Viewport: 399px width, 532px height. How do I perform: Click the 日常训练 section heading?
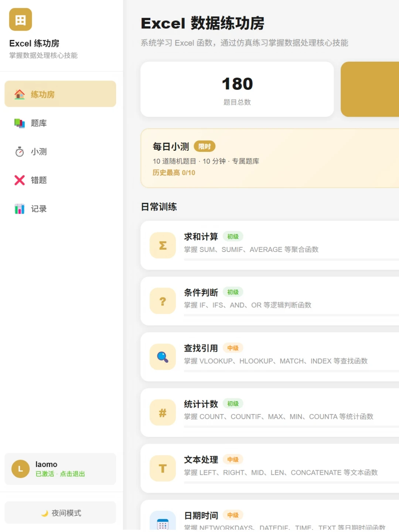coord(159,207)
